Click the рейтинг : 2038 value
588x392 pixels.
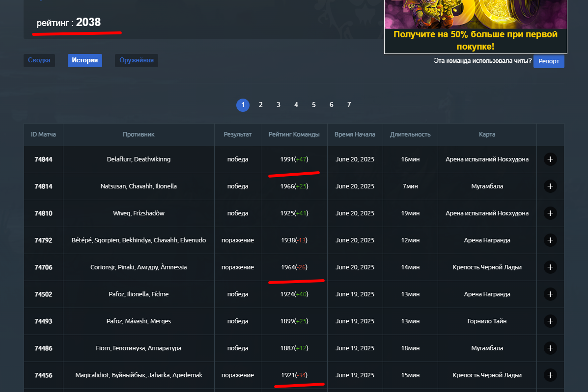pos(69,23)
